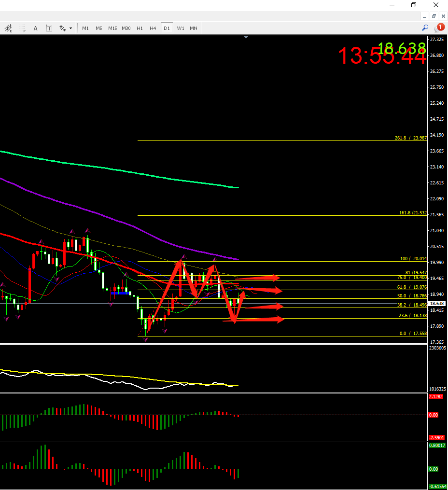Select the Text tool (A icon)
448x490 pixels.
[x=35, y=28]
